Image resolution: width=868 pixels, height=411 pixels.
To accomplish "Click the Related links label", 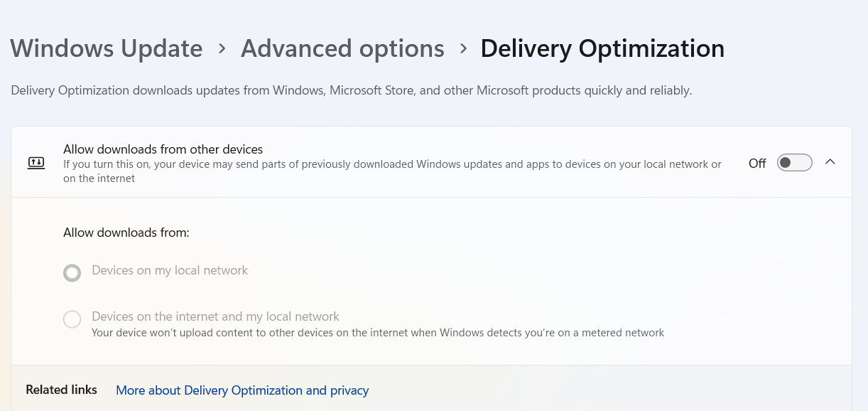I will pyautogui.click(x=61, y=390).
